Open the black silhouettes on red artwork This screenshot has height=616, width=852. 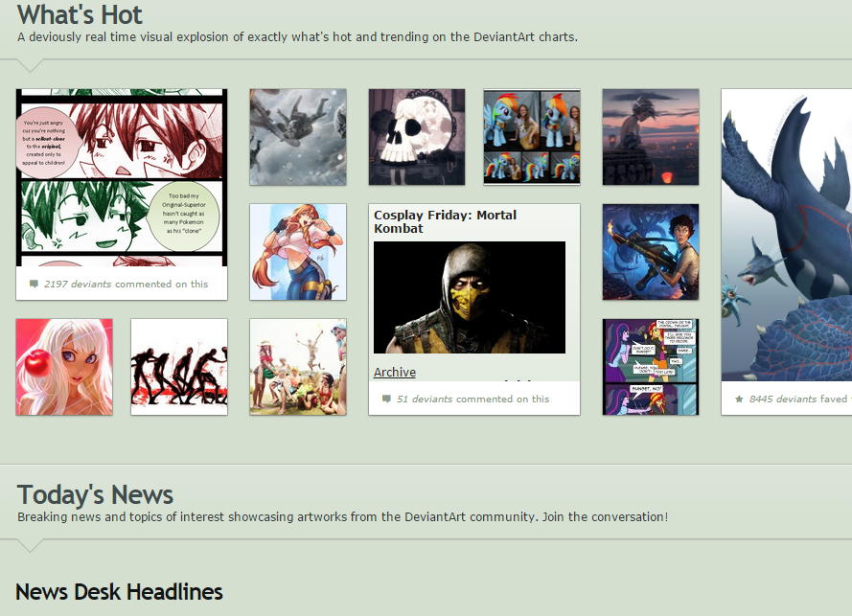click(x=179, y=367)
